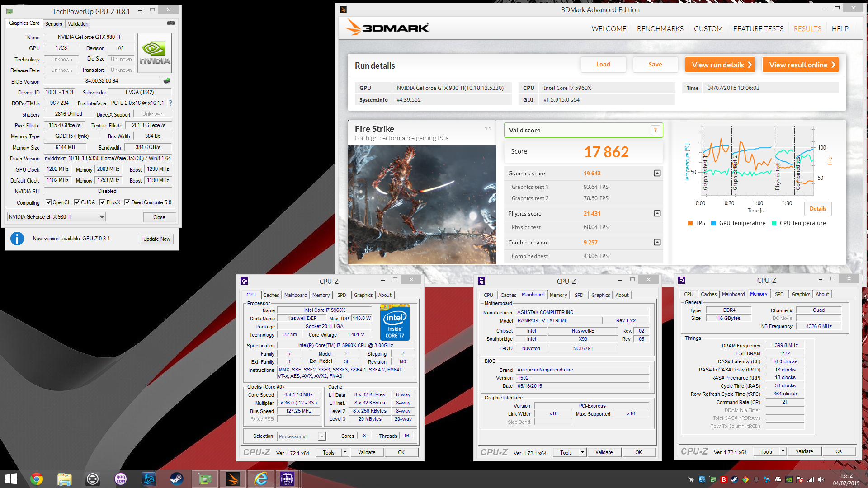Open Tools dropdown arrow in Memory window

click(x=783, y=451)
